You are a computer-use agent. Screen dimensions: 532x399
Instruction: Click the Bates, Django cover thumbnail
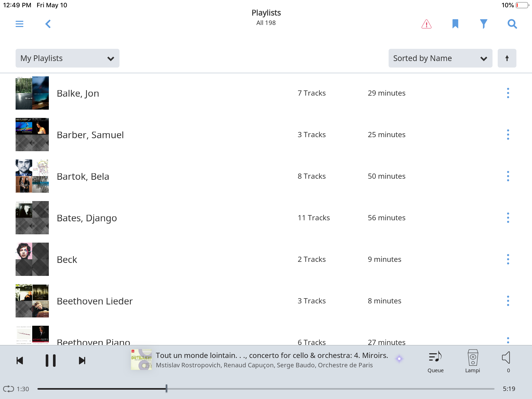(x=32, y=218)
